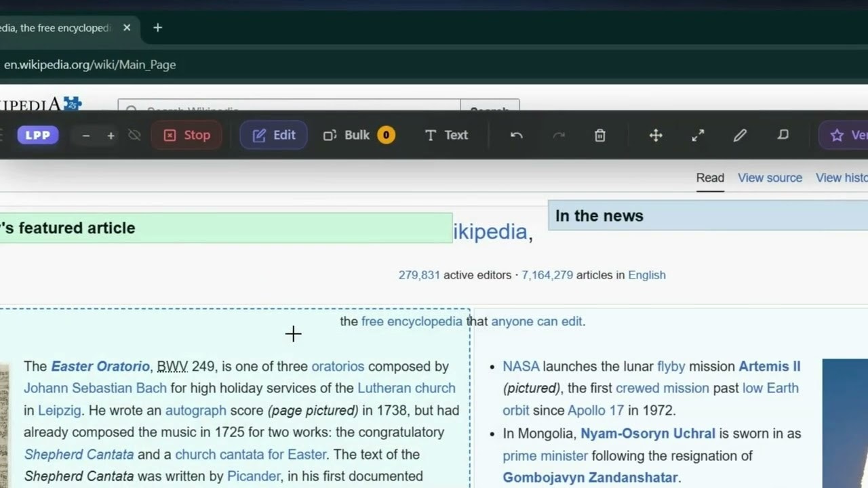
Task: Click the note icon right of the pencil
Action: (x=783, y=136)
